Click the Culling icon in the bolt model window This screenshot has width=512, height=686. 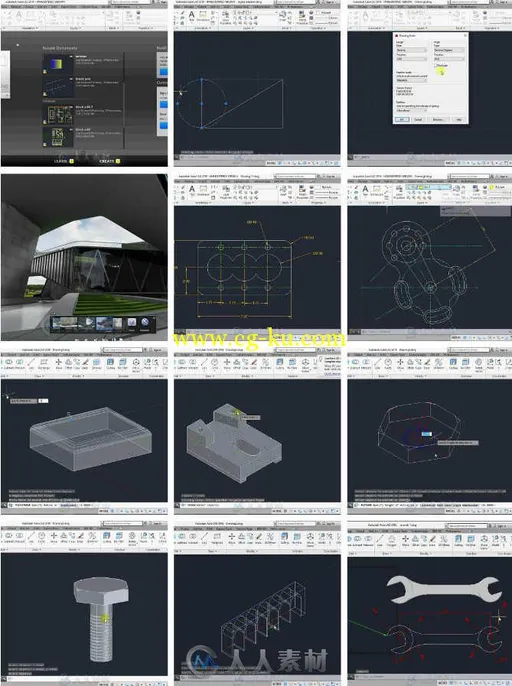107,538
